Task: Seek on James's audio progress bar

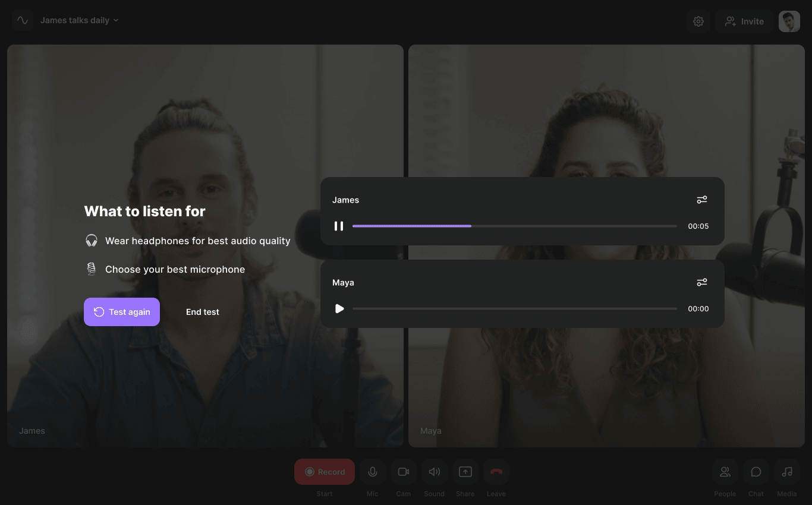Action: [514, 226]
